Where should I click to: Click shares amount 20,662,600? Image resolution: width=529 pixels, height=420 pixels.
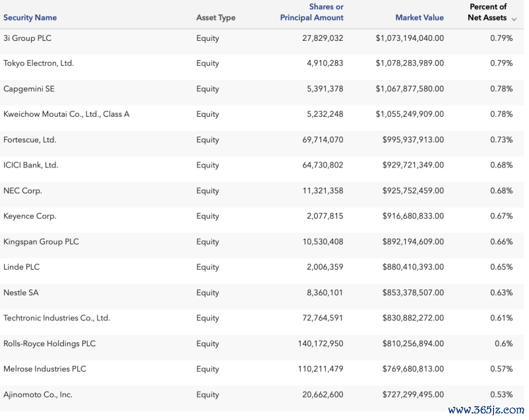tap(323, 395)
